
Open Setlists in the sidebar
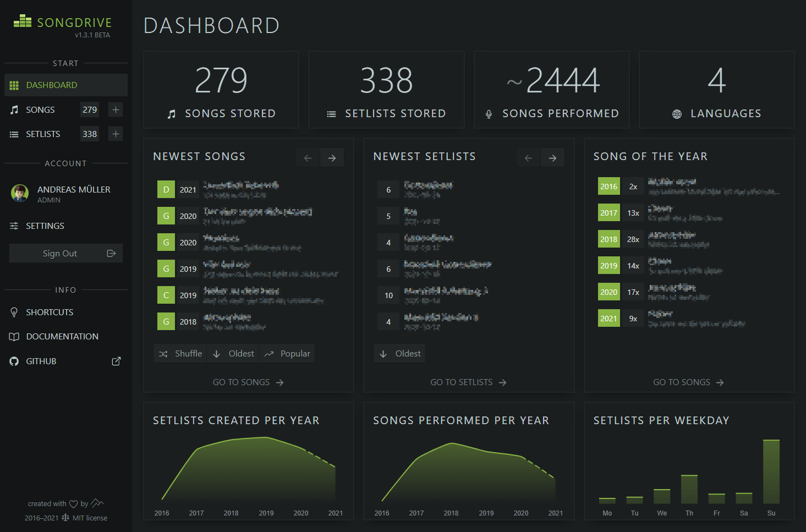tap(43, 134)
